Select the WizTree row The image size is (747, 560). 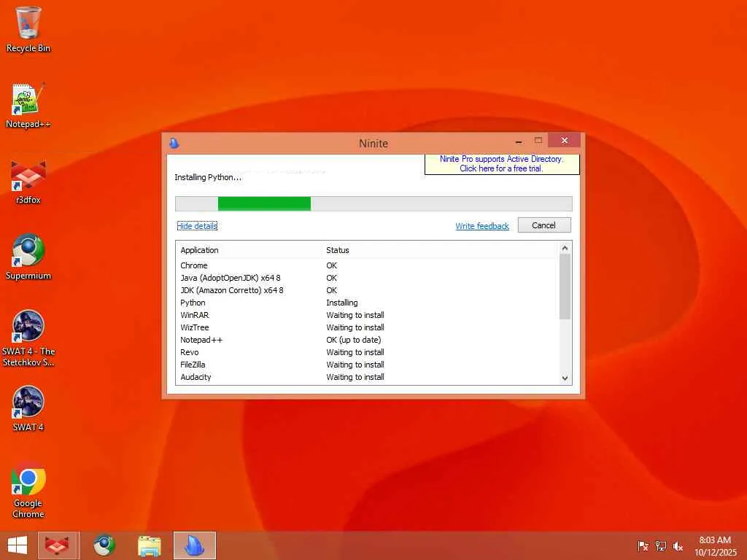coord(367,327)
